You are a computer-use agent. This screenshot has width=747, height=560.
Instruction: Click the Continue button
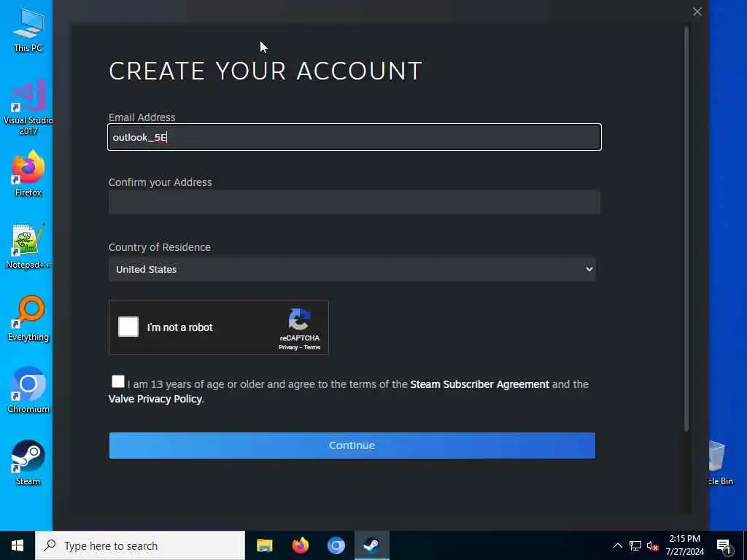352,446
